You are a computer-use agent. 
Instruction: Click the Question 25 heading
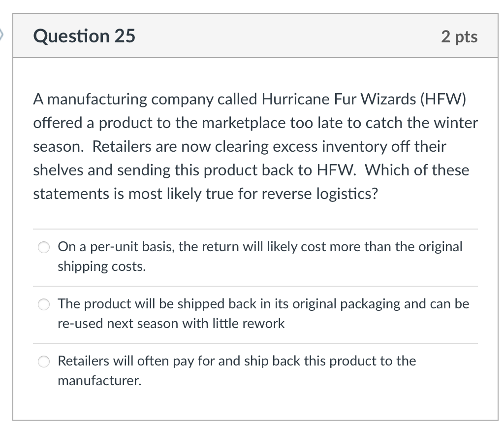pyautogui.click(x=84, y=35)
